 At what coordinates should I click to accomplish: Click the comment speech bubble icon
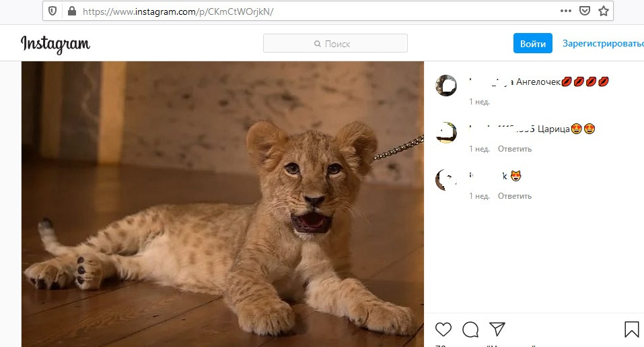click(x=470, y=329)
